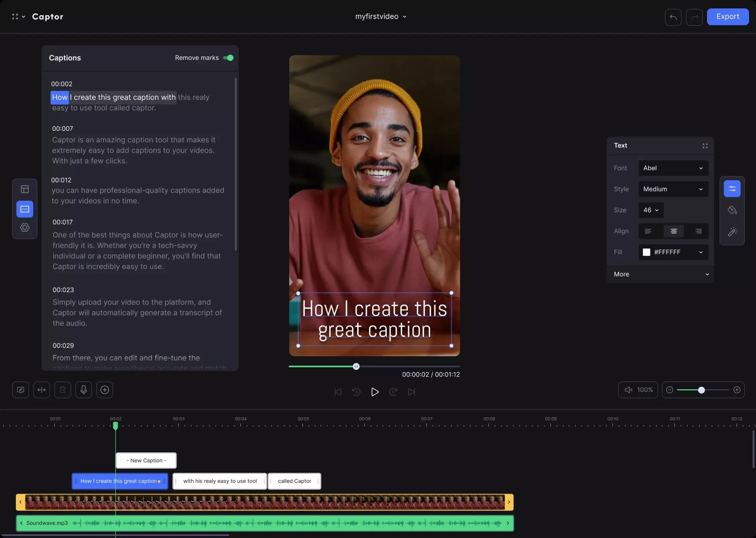Toggle the Remove marks switch
Viewport: 756px width, 538px height.
pyautogui.click(x=228, y=58)
